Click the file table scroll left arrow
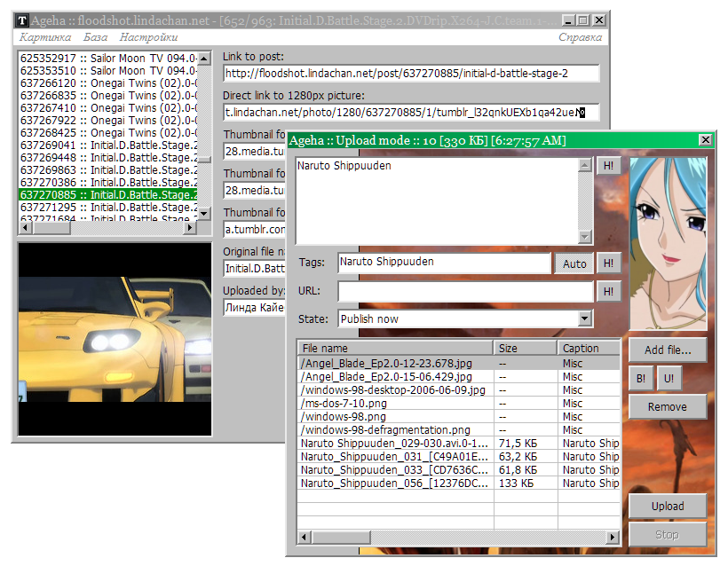The width and height of the screenshot is (728, 566). point(305,538)
